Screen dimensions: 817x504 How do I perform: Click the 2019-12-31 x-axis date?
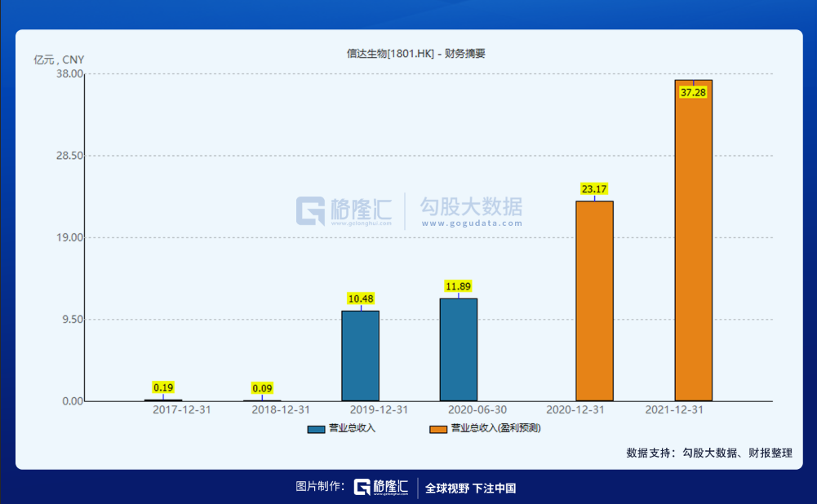(379, 409)
